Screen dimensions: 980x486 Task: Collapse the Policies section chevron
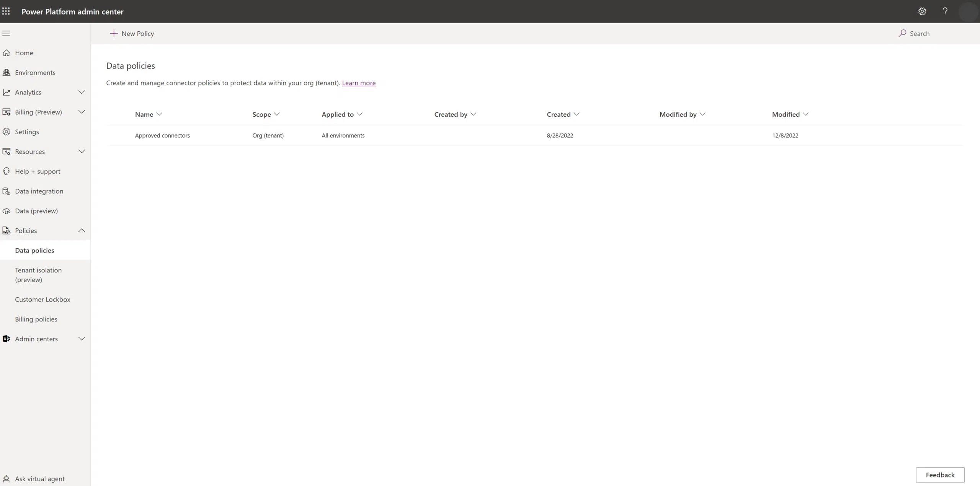(82, 230)
